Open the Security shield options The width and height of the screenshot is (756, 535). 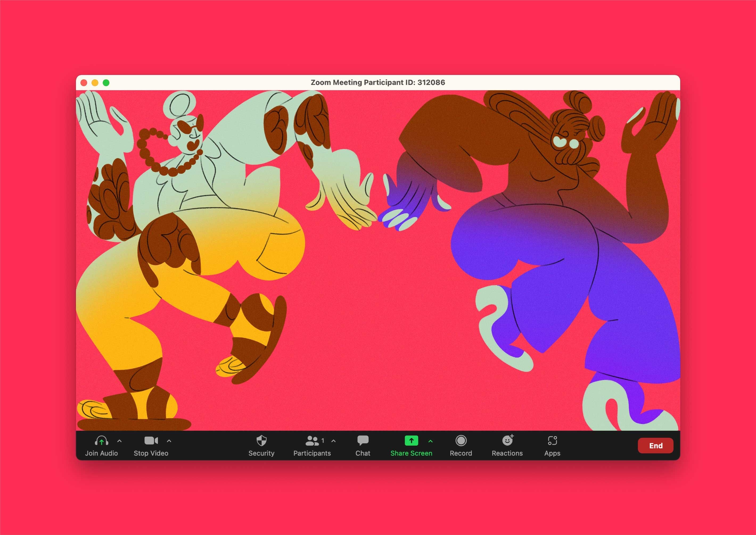(261, 441)
